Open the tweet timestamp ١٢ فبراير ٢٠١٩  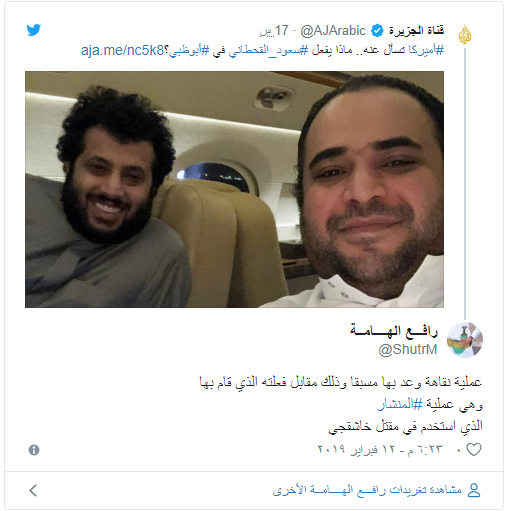pos(380,449)
